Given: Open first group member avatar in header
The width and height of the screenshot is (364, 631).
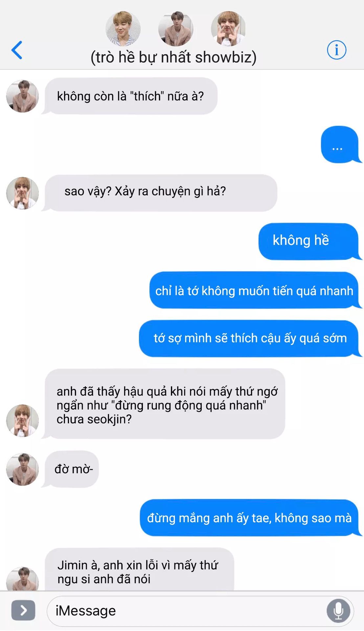Looking at the screenshot, I should 123,29.
